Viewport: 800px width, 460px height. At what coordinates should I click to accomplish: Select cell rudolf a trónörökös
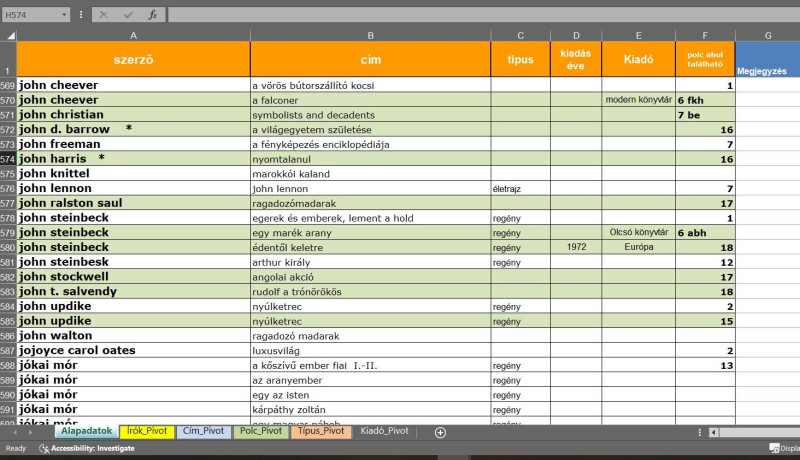coord(370,292)
